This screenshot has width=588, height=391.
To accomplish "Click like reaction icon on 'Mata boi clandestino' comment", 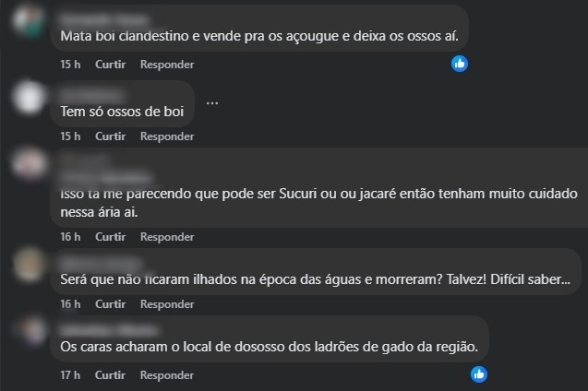I will [460, 64].
